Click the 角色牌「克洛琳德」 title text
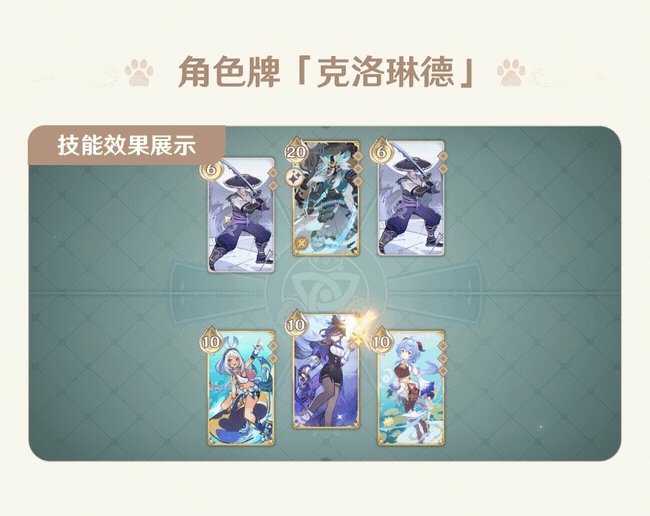Image resolution: width=650 pixels, height=516 pixels. tap(326, 72)
